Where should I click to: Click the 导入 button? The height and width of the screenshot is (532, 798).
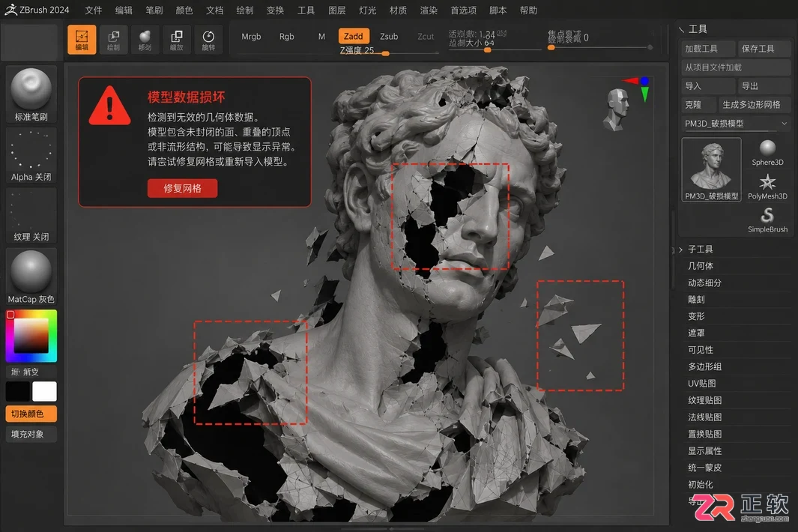click(708, 86)
